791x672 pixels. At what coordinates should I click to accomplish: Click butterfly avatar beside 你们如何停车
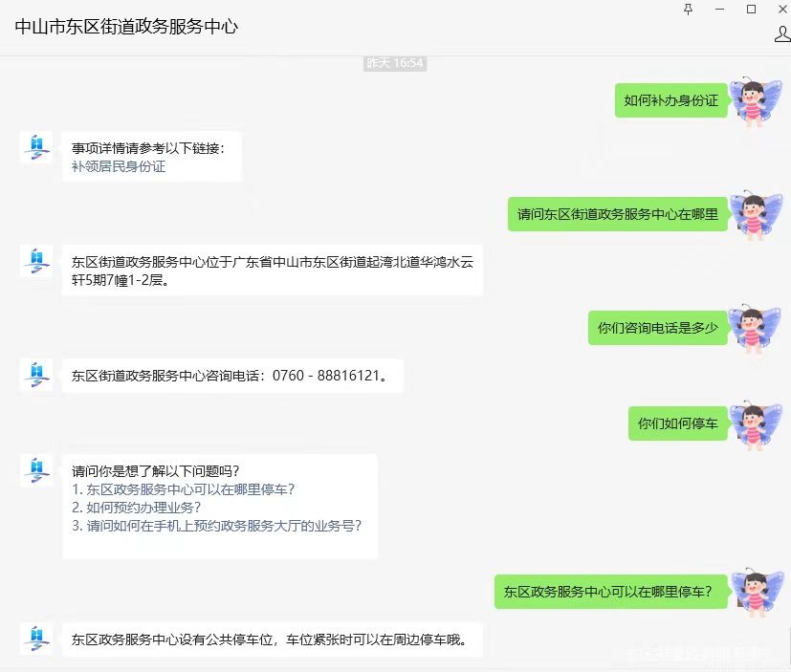coord(755,424)
